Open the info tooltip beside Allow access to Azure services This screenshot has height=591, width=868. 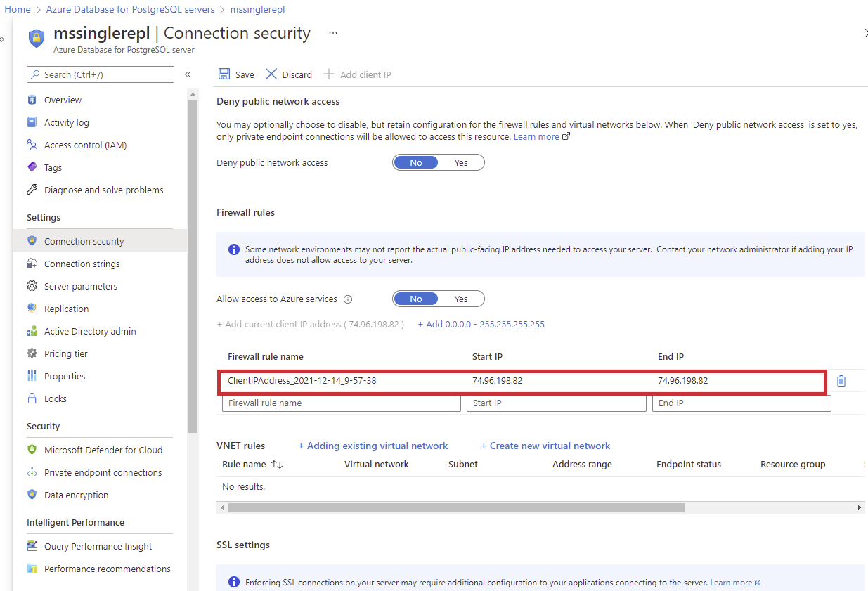348,299
